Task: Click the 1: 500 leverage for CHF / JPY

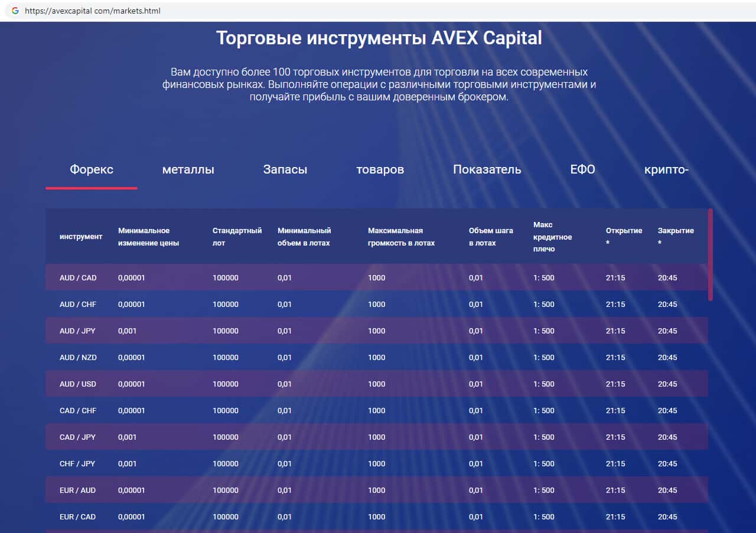Action: (x=544, y=463)
